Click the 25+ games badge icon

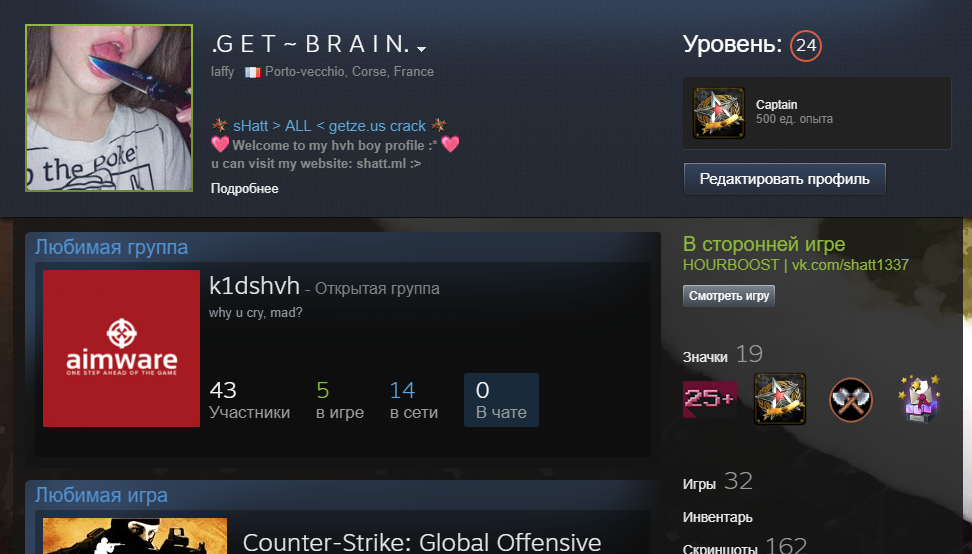710,399
